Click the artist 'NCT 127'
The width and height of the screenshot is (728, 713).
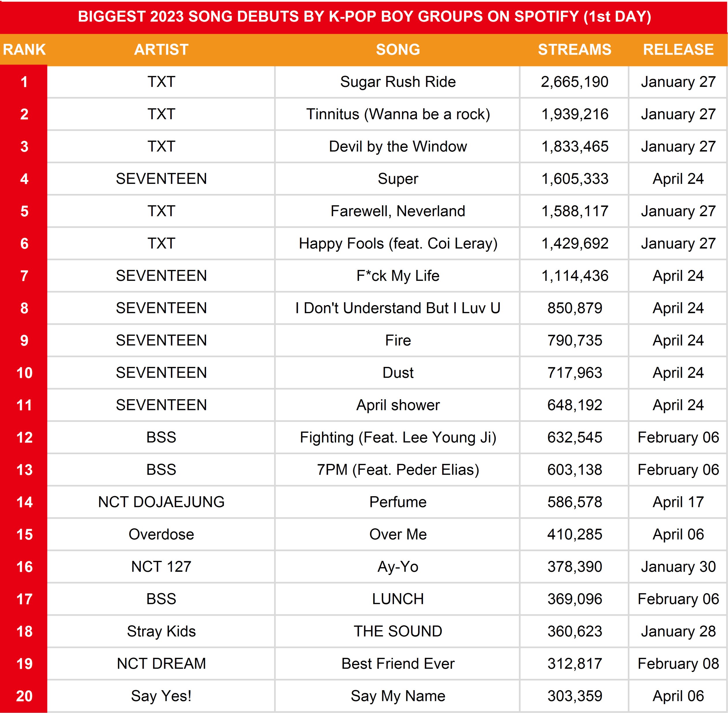click(161, 567)
